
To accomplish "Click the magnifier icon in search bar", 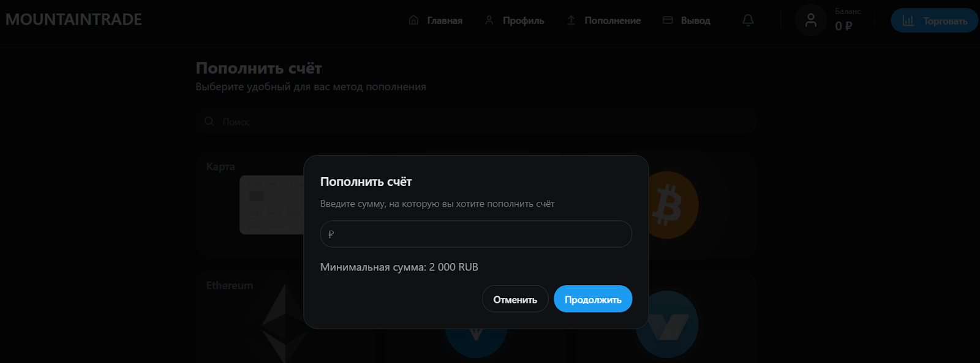I will coord(209,121).
